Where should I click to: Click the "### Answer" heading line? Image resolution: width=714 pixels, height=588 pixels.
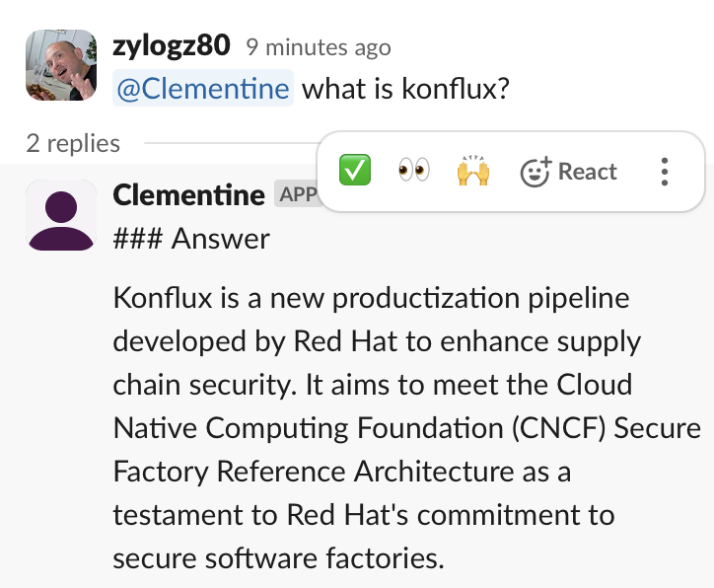[x=191, y=238]
